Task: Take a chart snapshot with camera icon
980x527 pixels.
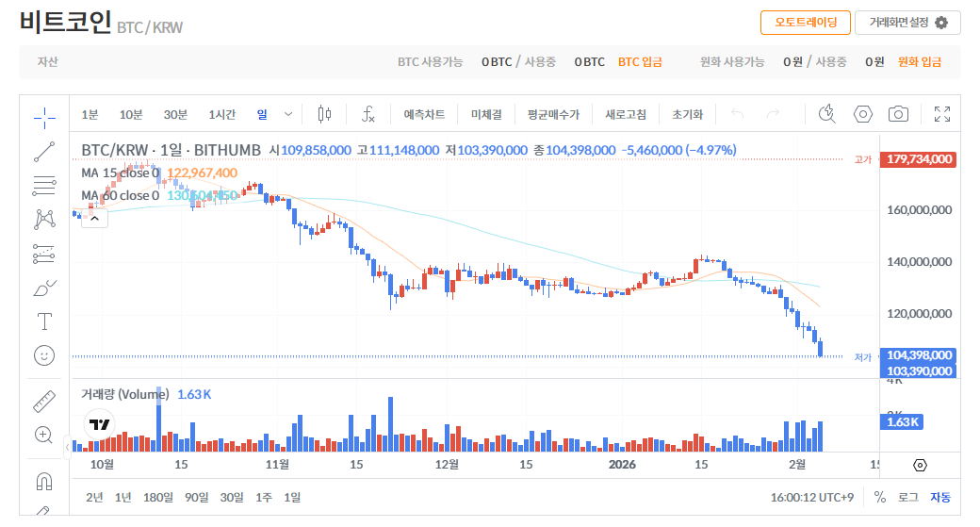Action: tap(898, 114)
